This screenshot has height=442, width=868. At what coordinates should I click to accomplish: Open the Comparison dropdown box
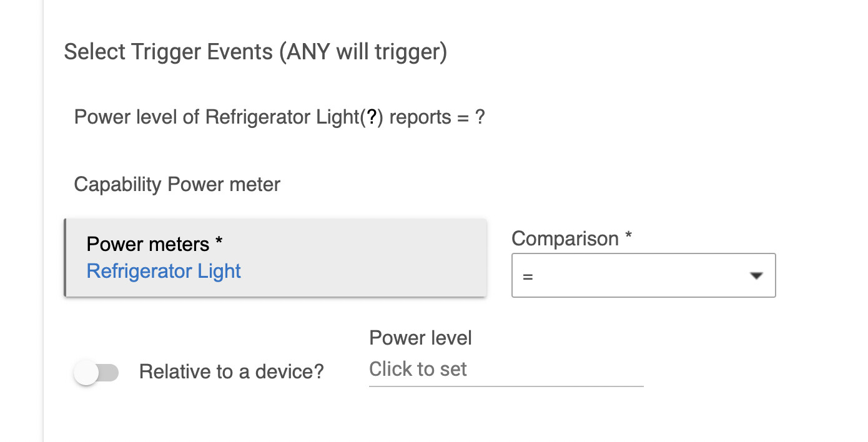(x=643, y=275)
